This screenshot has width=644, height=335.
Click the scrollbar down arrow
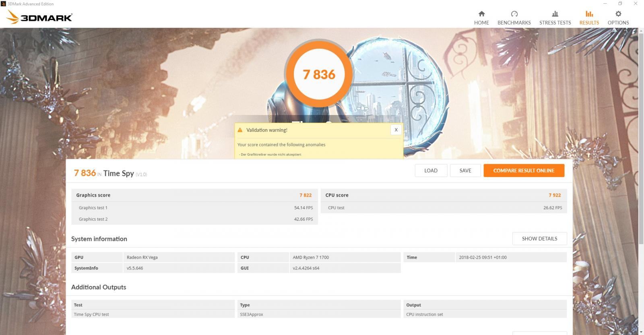[x=641, y=332]
